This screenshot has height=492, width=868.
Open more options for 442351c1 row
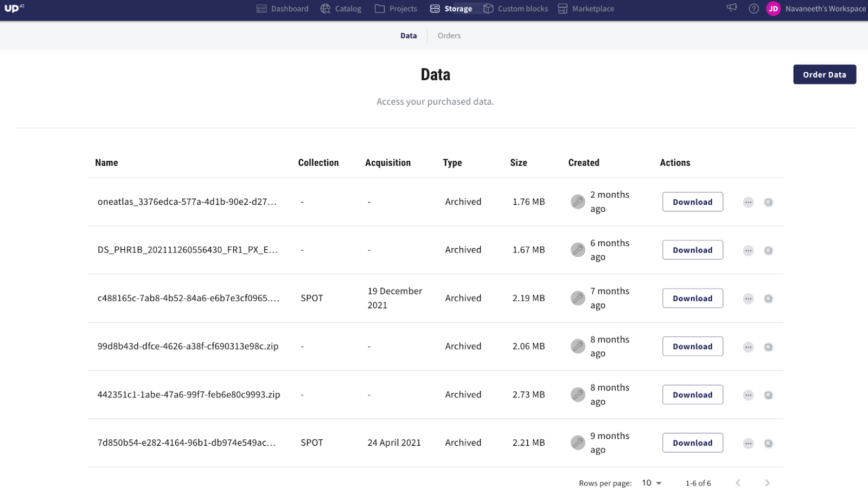(x=748, y=395)
